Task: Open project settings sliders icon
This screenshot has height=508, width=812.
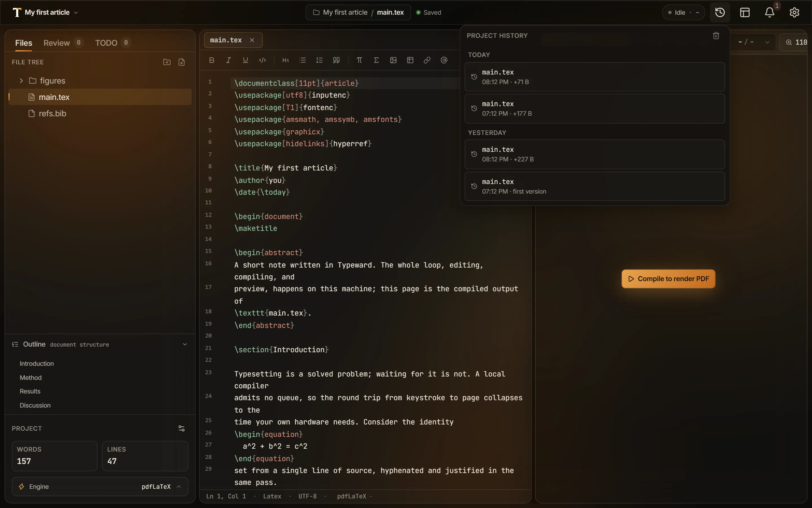Action: pyautogui.click(x=182, y=428)
